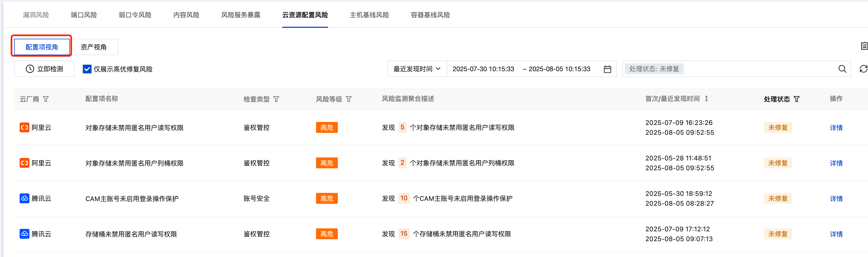Uncheck 仅展示高优修复风险 checkbox
The height and width of the screenshot is (257, 868).
87,69
